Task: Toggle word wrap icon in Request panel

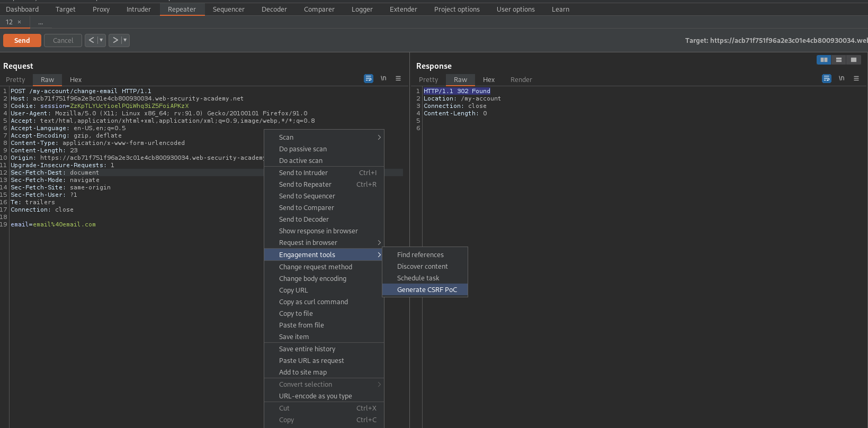Action: (369, 78)
